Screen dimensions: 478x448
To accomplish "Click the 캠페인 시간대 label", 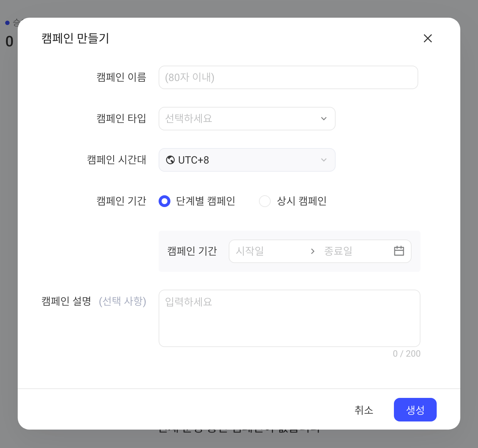I will (x=117, y=160).
